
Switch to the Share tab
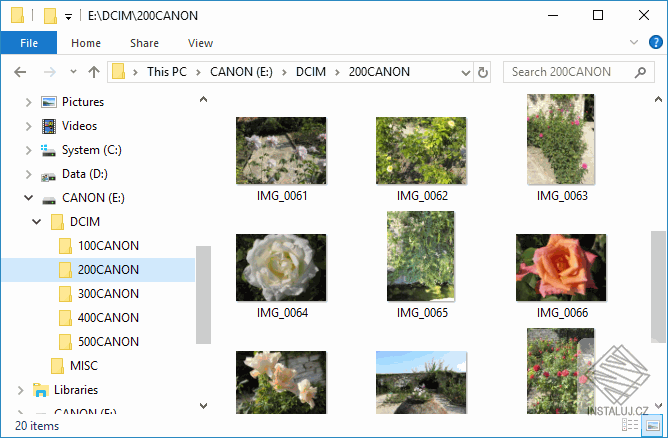point(144,43)
